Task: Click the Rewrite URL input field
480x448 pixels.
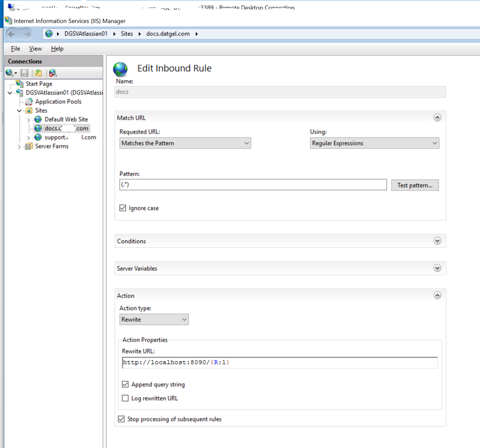Action: pyautogui.click(x=280, y=362)
